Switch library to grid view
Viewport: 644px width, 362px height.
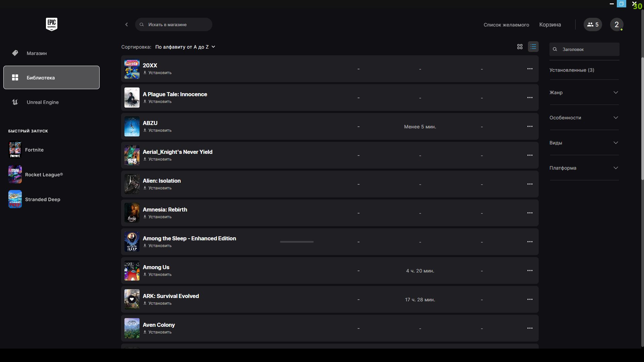point(520,47)
